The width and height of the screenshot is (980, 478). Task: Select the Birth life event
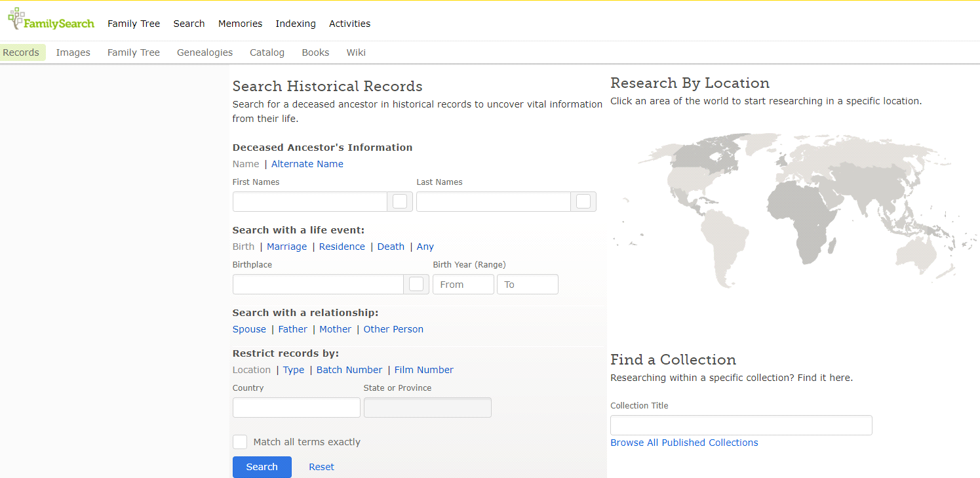[x=243, y=247]
